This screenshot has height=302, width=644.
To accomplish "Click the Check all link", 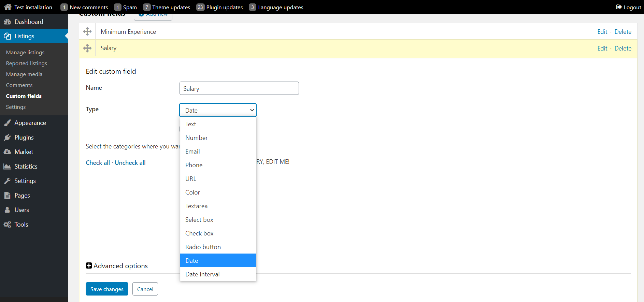I will coord(98,163).
